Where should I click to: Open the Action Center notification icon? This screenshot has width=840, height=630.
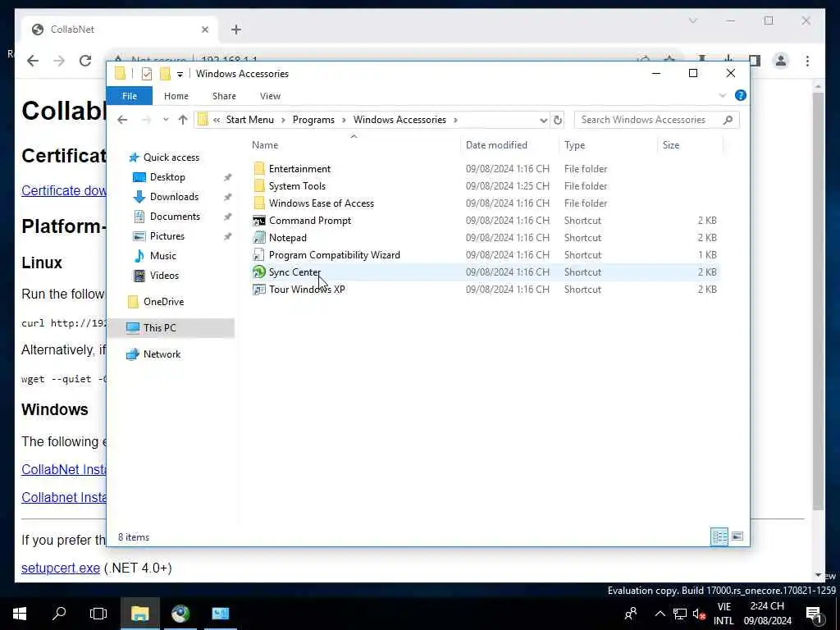814,614
